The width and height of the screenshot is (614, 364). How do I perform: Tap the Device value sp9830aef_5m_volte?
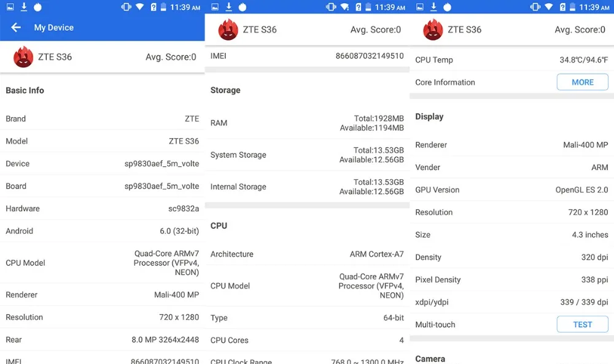click(161, 164)
